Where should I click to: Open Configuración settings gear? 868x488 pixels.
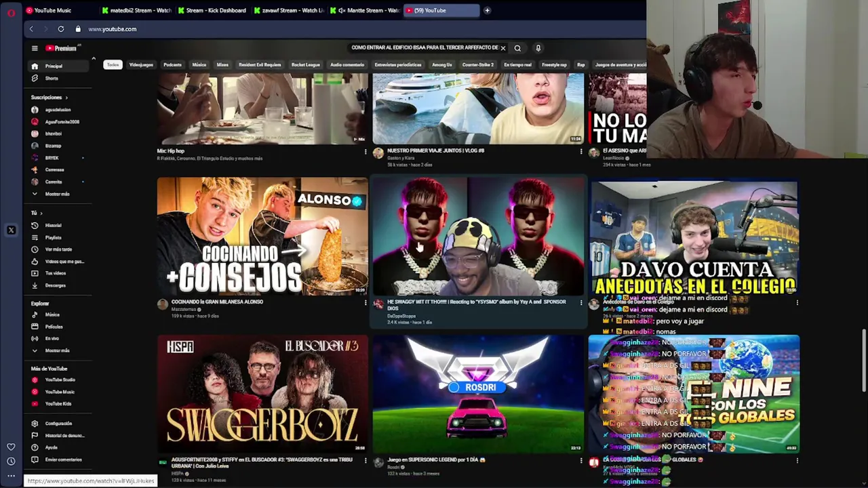(x=60, y=424)
